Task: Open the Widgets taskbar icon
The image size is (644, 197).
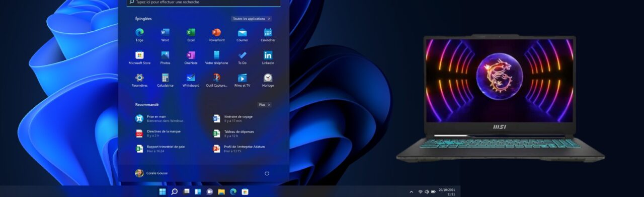Action: pos(198,192)
